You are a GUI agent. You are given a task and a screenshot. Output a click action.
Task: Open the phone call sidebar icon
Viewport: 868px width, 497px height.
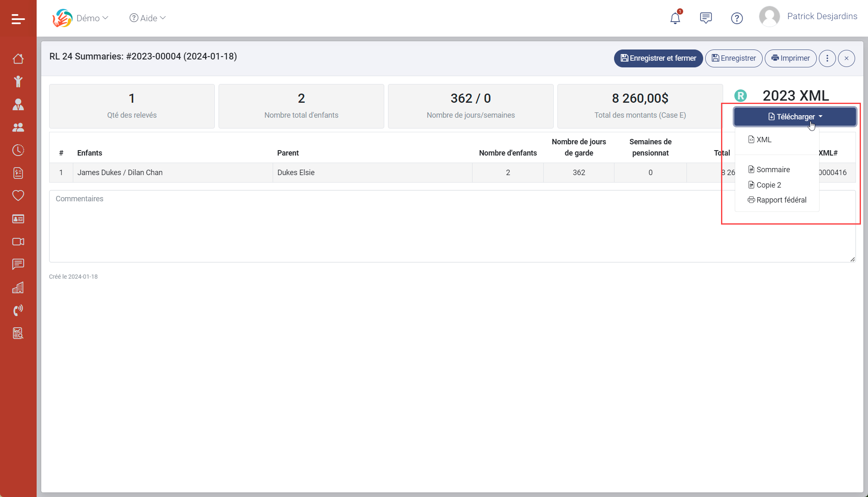coord(18,310)
